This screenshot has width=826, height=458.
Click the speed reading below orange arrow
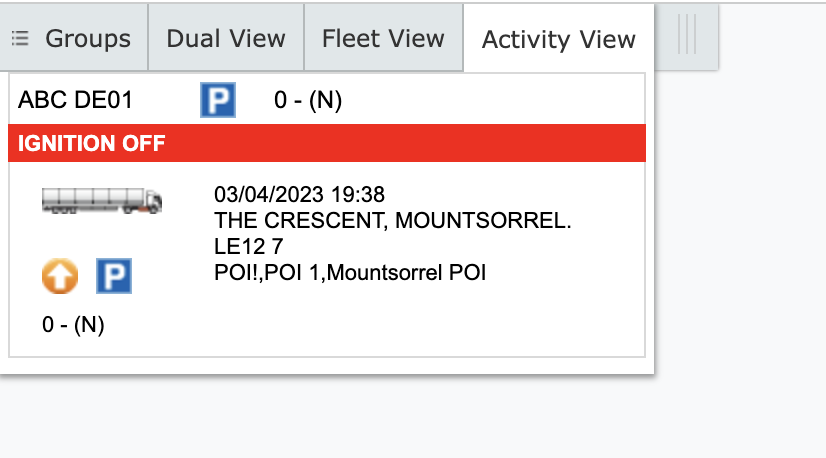(x=73, y=325)
